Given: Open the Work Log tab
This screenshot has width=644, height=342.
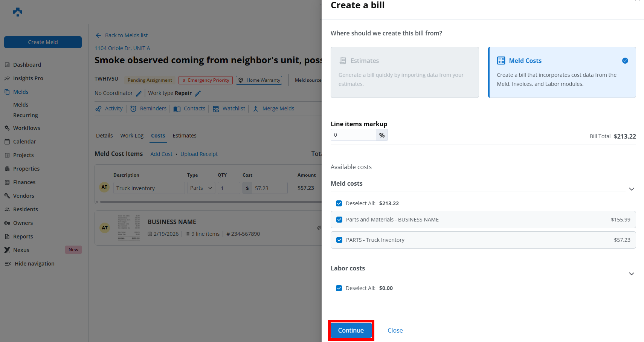Looking at the screenshot, I should click(x=132, y=136).
